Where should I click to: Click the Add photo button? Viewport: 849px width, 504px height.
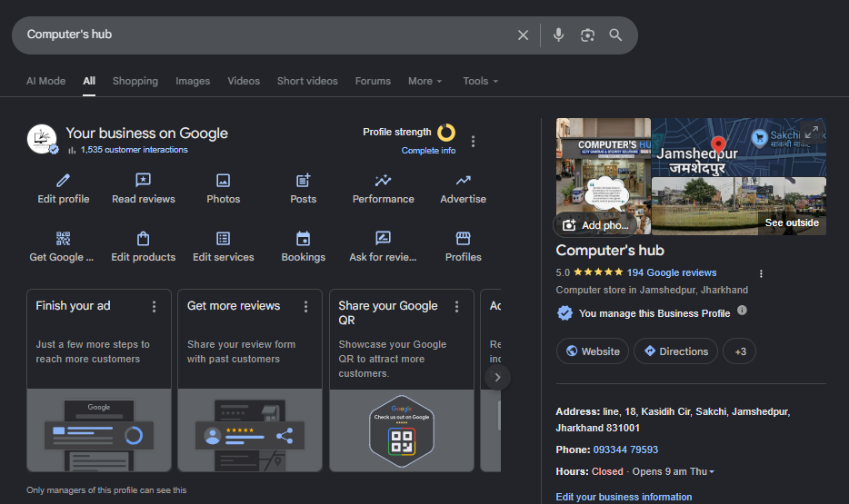click(595, 225)
